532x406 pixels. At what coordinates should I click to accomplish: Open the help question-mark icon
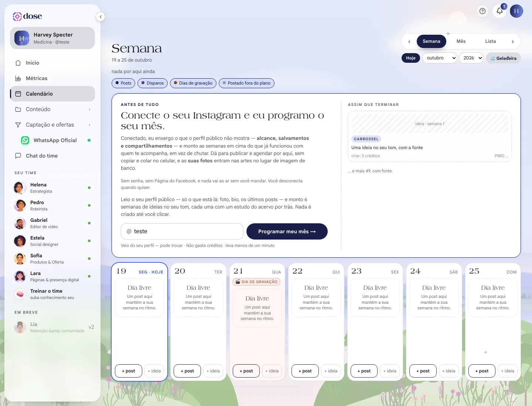click(x=482, y=11)
